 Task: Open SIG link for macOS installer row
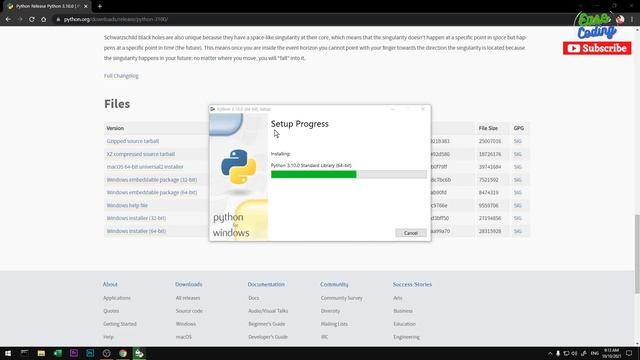pyautogui.click(x=518, y=167)
